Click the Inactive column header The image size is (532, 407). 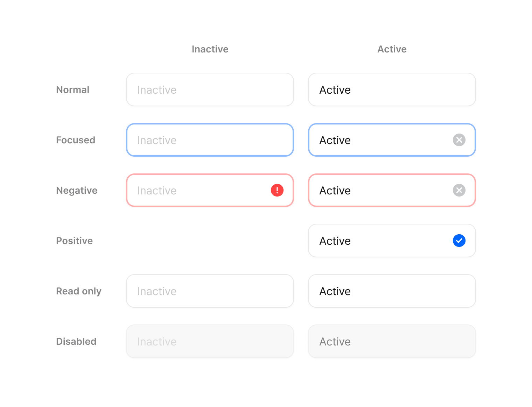pos(210,49)
